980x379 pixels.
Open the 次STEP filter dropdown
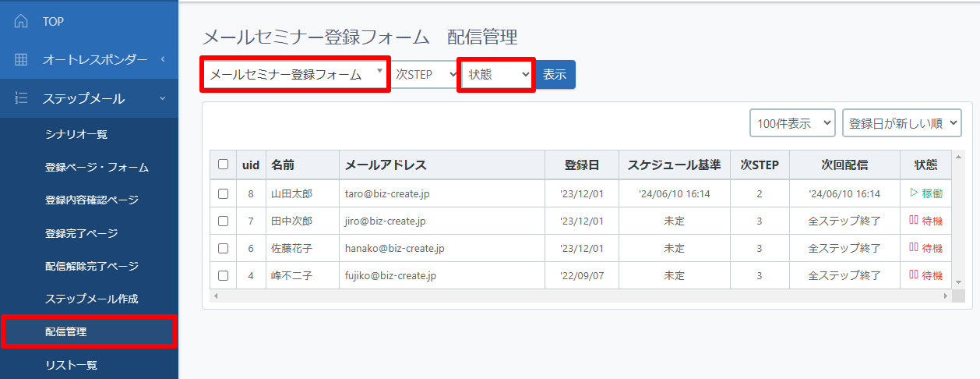(425, 75)
